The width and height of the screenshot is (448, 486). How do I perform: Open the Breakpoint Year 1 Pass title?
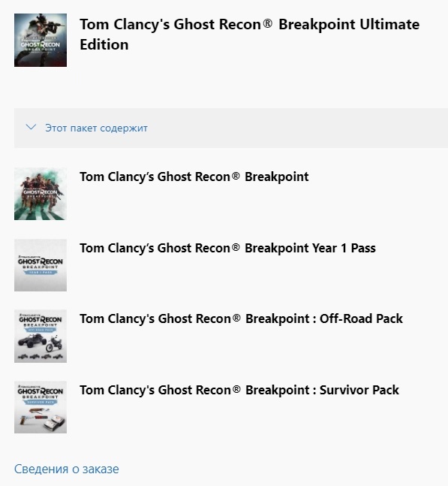pyautogui.click(x=227, y=249)
